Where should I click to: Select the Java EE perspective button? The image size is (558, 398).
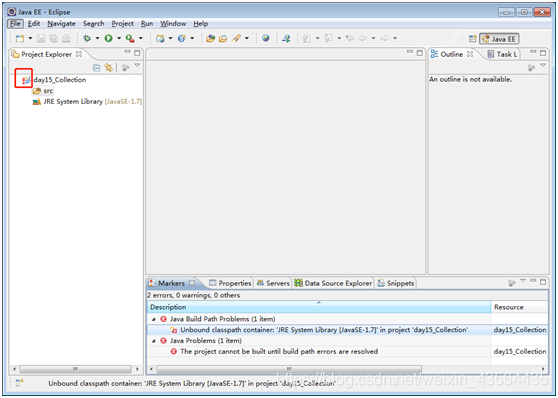click(499, 39)
